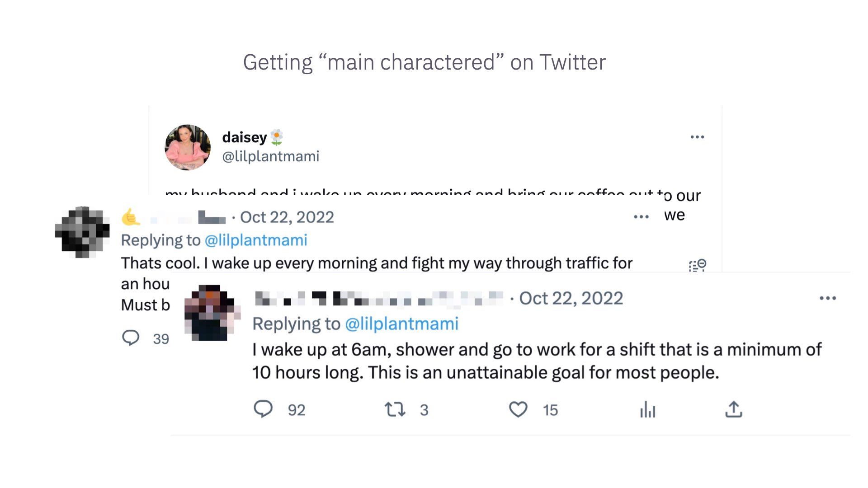The width and height of the screenshot is (868, 488).
Task: View analytics bar chart icon on reply
Action: pos(647,410)
